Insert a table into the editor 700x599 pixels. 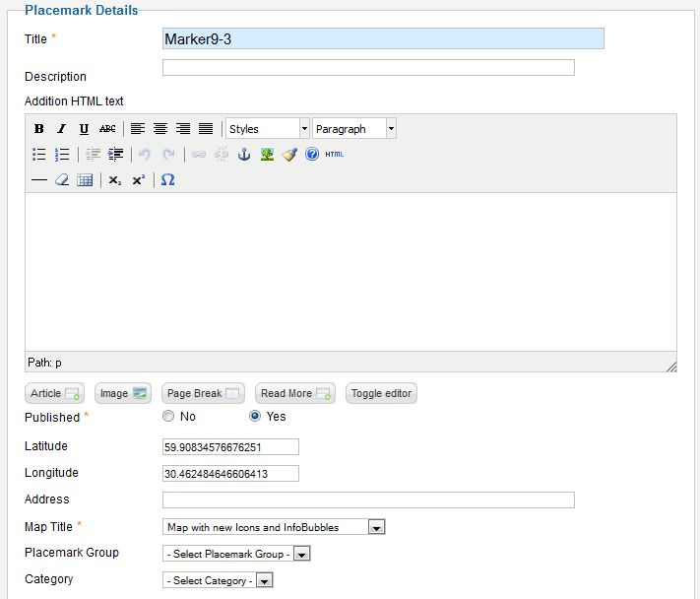coord(85,180)
